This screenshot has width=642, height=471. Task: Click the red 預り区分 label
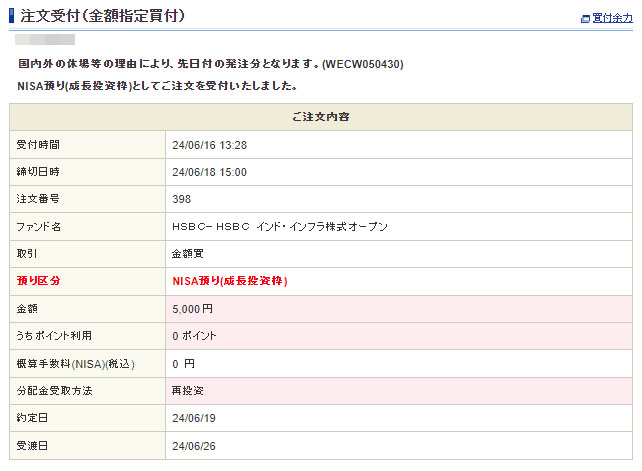[39, 281]
